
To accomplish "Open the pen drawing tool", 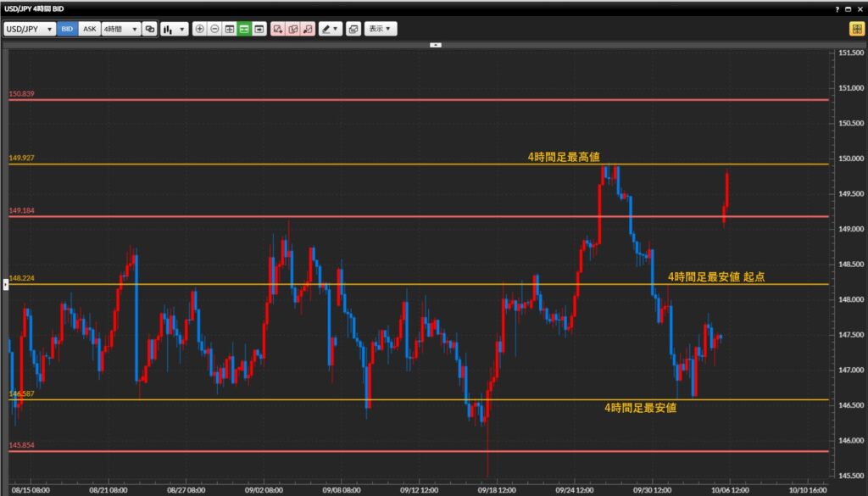I will coord(326,28).
